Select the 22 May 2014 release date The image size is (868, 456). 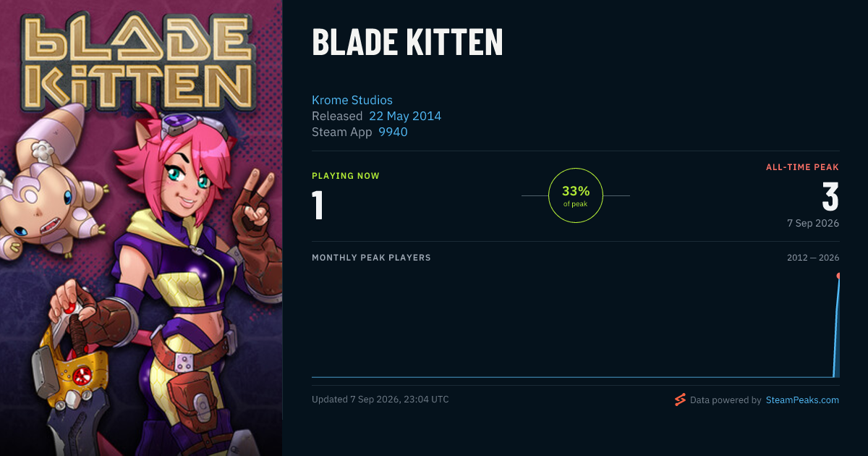point(405,116)
